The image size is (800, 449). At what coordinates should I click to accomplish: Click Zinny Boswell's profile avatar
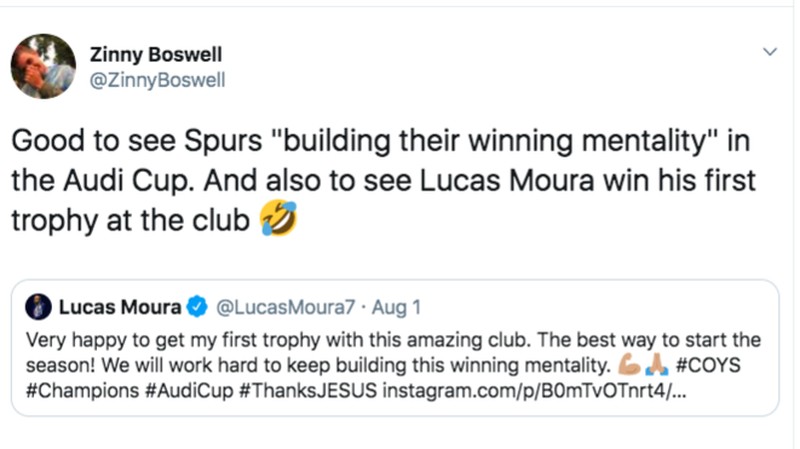tap(43, 66)
